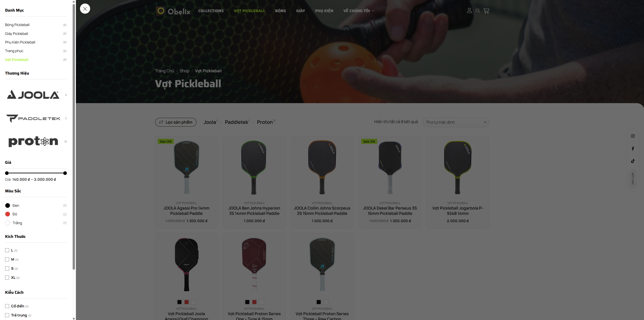Open the Facebook social icon
644x320 pixels.
[x=633, y=149]
